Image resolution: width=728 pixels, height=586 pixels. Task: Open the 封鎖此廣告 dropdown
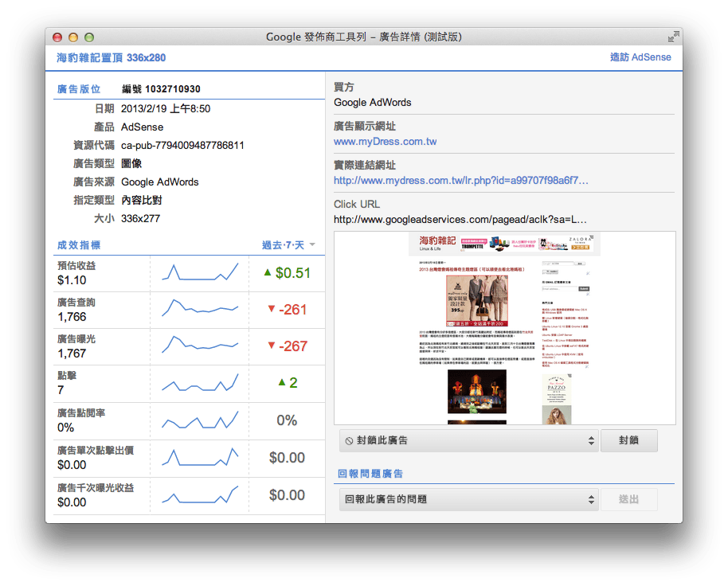pyautogui.click(x=468, y=440)
